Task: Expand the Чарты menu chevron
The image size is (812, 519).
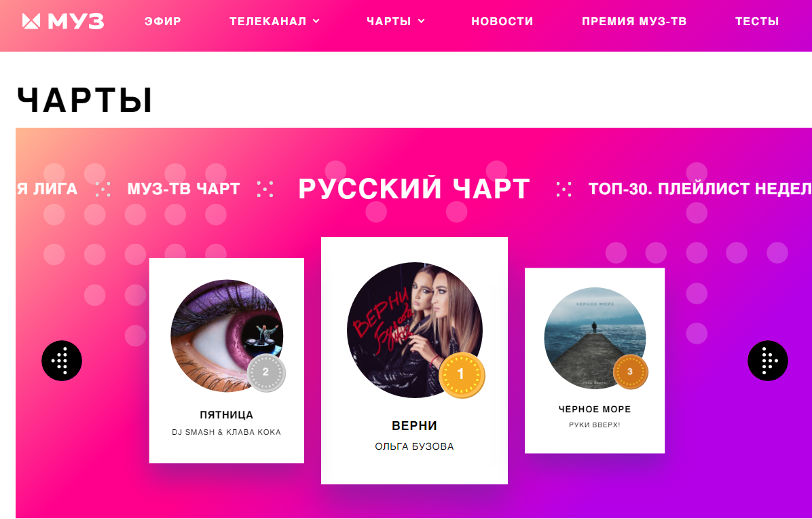Action: (x=422, y=21)
